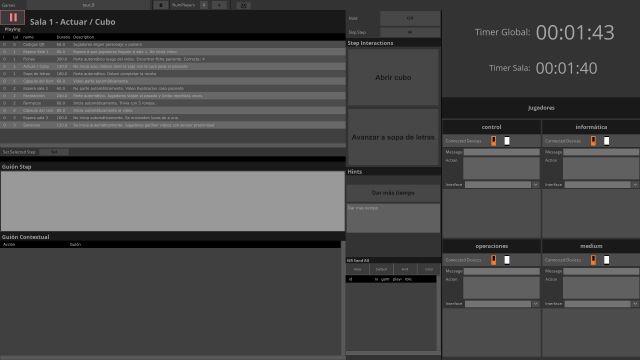640x360 pixels.
Task: Click the Message field in medium panel
Action: pyautogui.click(x=601, y=271)
